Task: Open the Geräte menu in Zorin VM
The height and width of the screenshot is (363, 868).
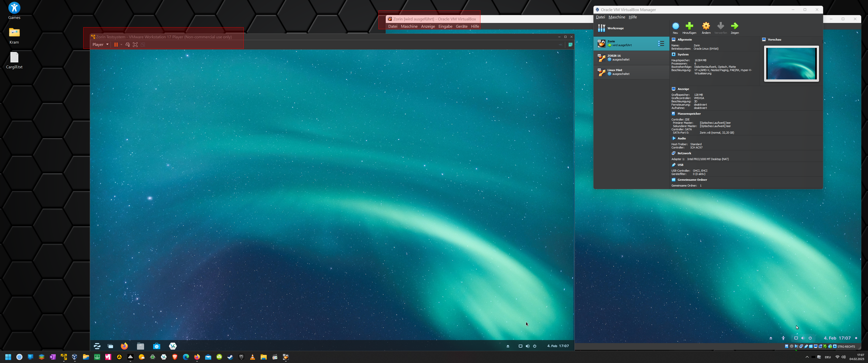Action: point(461,26)
